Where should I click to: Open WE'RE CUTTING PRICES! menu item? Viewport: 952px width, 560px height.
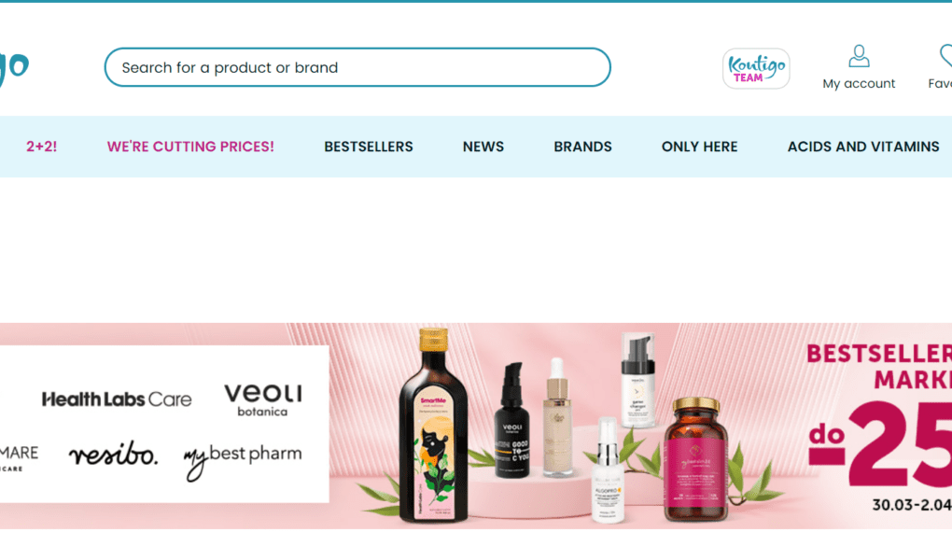point(190,147)
